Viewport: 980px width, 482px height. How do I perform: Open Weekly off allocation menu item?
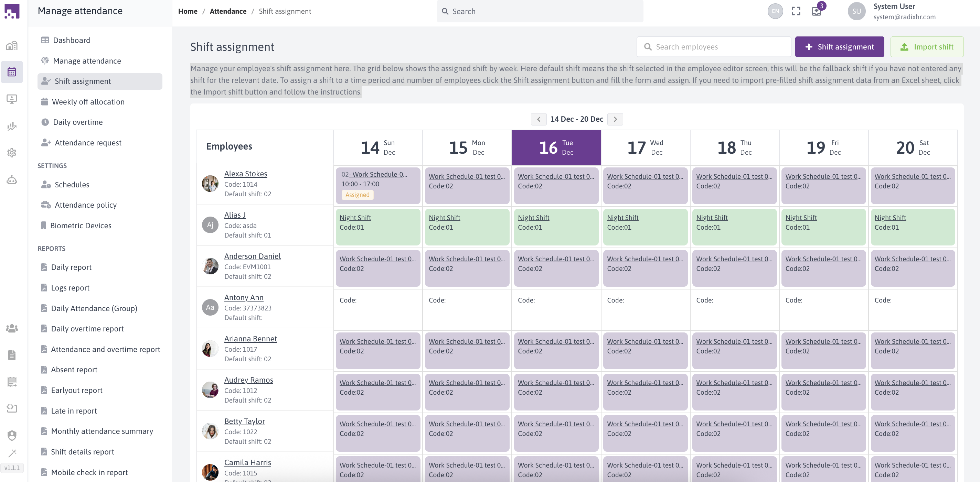[x=88, y=101]
